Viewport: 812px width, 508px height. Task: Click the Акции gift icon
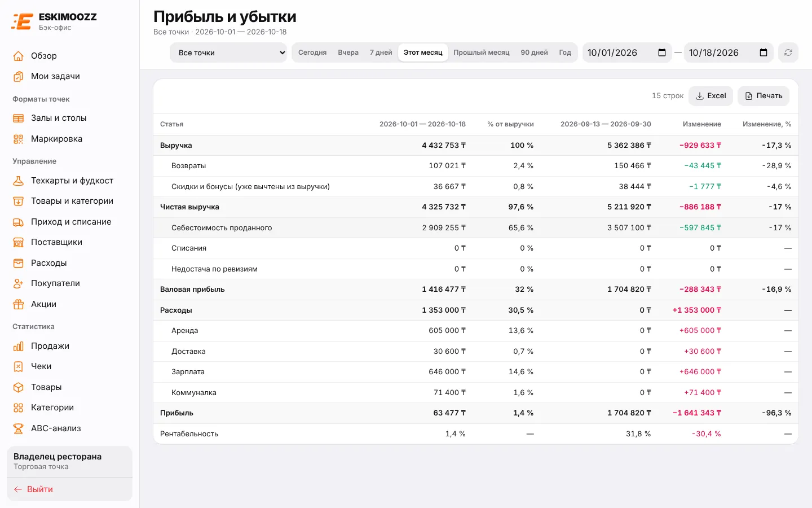pyautogui.click(x=19, y=304)
